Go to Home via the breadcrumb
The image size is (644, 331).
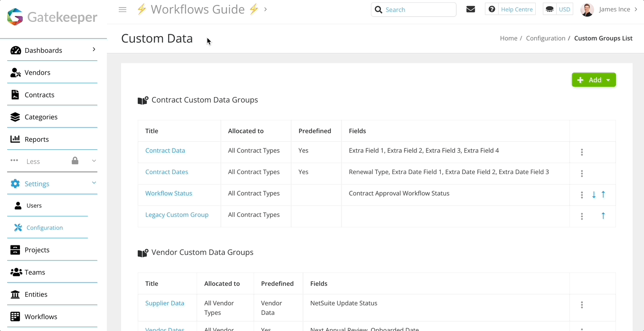coord(509,38)
